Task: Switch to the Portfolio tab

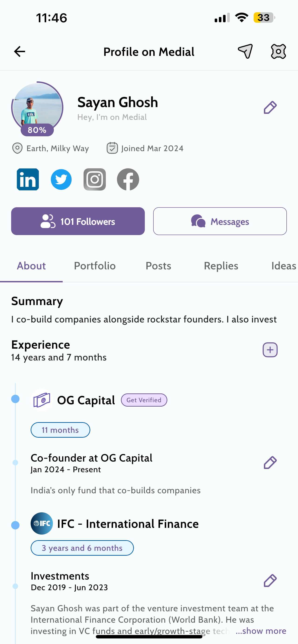Action: 95,266
